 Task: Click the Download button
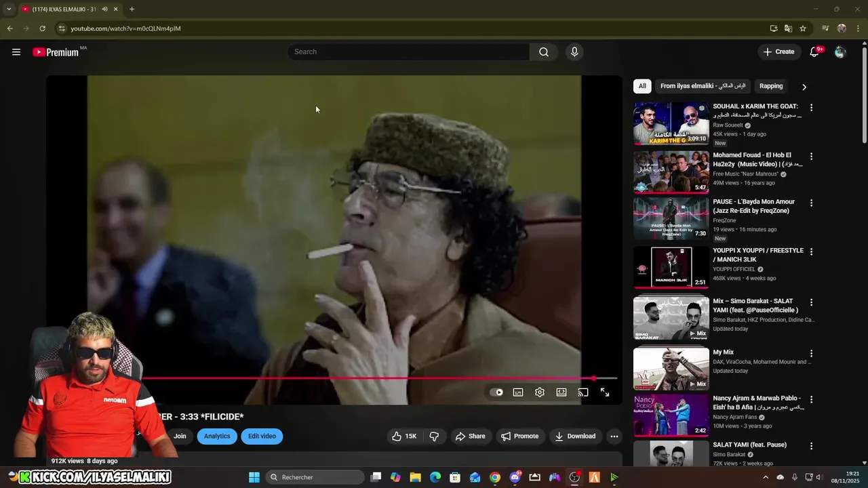pos(575,436)
